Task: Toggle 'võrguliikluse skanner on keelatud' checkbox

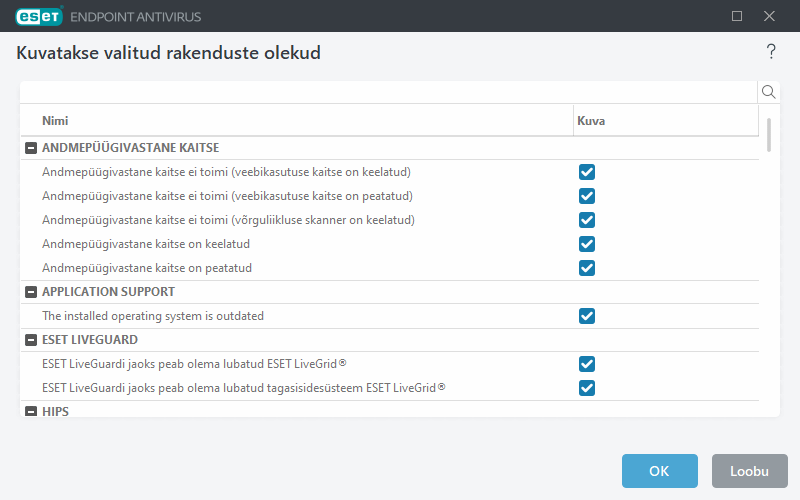Action: click(587, 220)
